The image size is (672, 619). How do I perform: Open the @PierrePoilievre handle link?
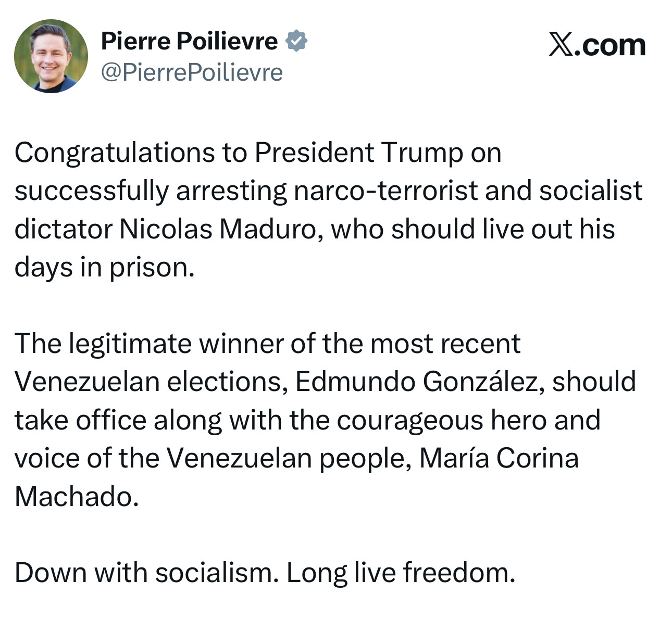tap(192, 72)
